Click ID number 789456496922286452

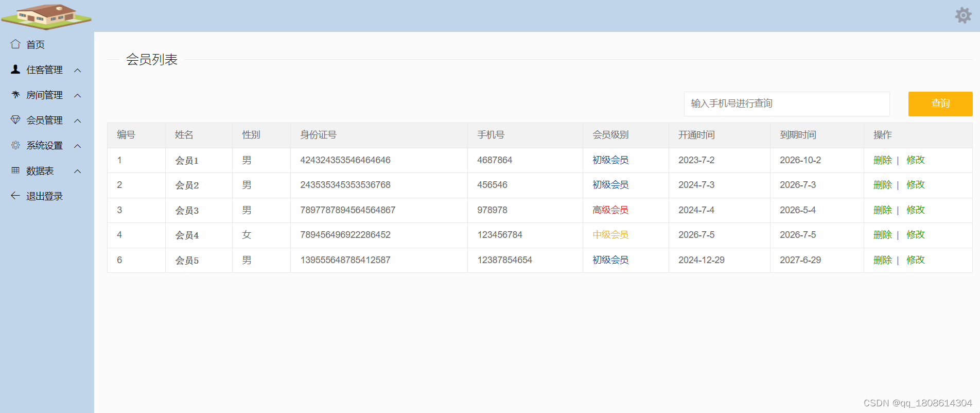click(x=345, y=235)
